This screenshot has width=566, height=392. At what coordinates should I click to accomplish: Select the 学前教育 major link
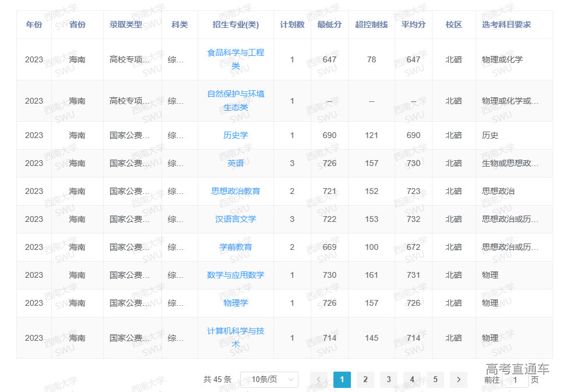(x=235, y=247)
